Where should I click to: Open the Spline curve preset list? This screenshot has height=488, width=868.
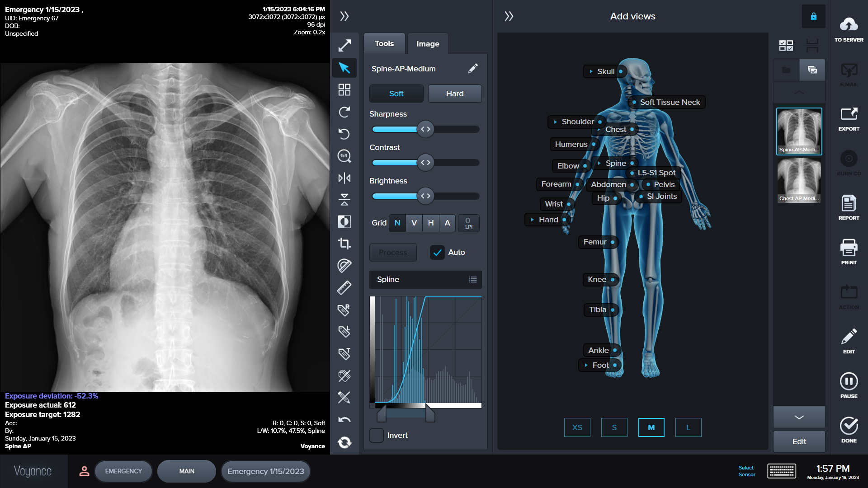473,279
